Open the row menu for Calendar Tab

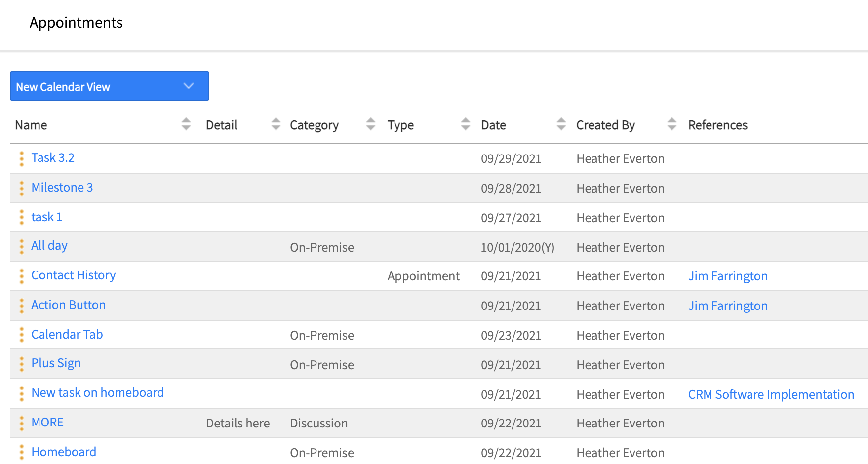point(22,335)
